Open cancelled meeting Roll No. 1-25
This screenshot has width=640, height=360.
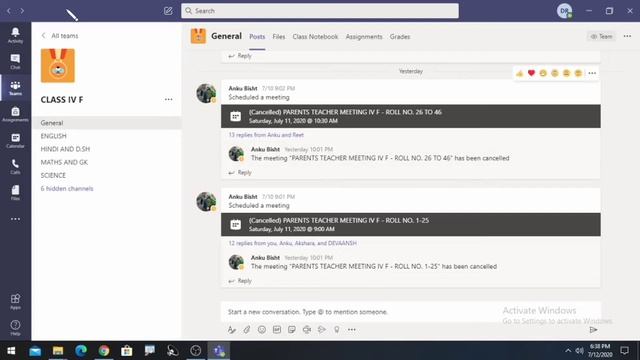click(x=411, y=224)
